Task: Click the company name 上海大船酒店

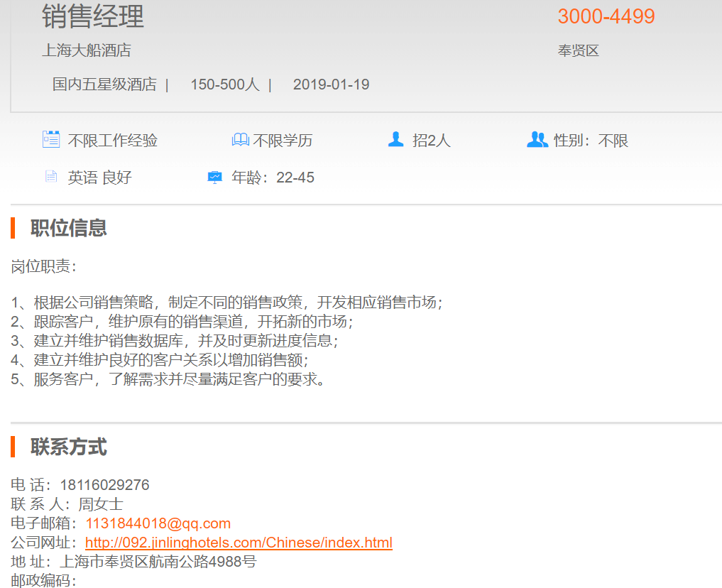Action: click(87, 50)
